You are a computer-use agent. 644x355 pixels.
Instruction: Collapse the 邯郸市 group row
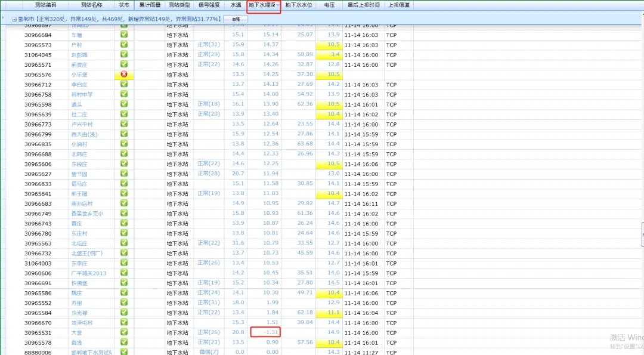[x=14, y=19]
